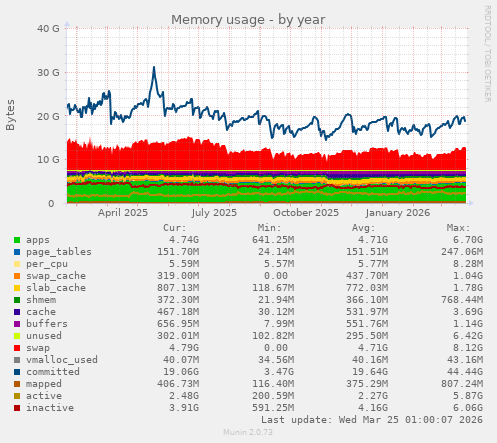Click the buffers current value 656.95M
497x443 pixels.
pos(178,324)
